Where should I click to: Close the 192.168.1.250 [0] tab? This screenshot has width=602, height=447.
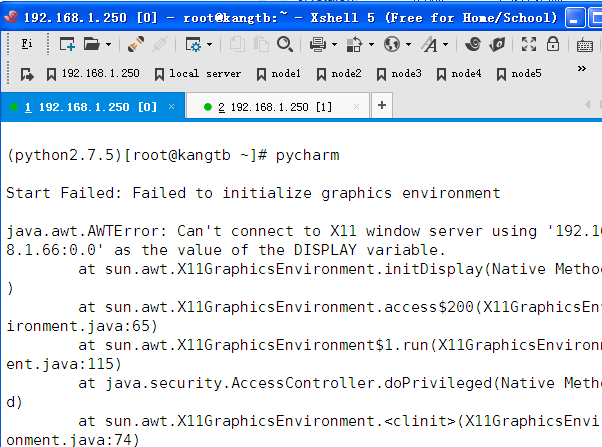click(172, 107)
